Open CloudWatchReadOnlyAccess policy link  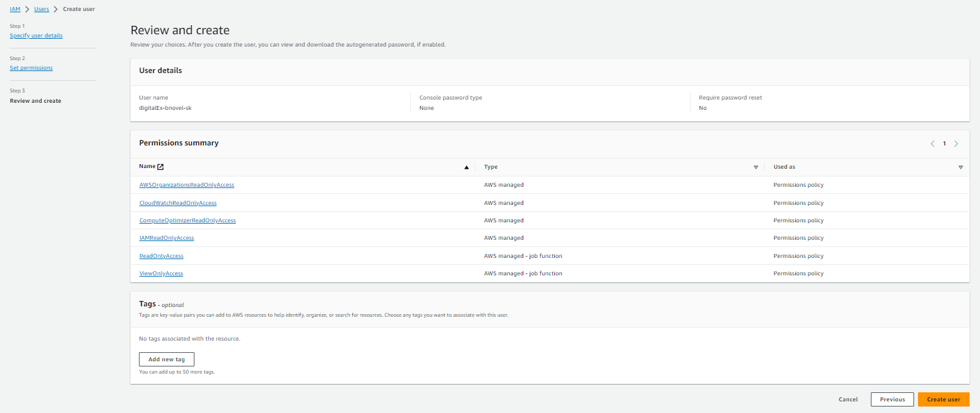[x=178, y=203]
